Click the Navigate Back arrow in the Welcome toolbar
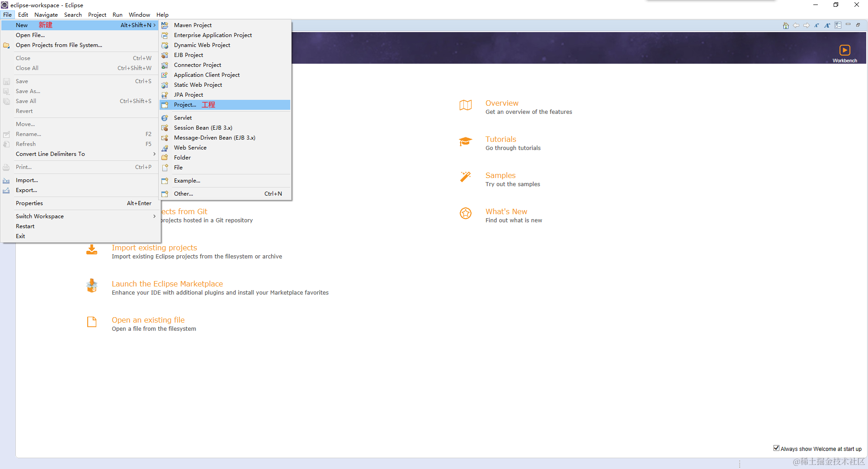Screen dimensions: 868x469 coord(796,25)
